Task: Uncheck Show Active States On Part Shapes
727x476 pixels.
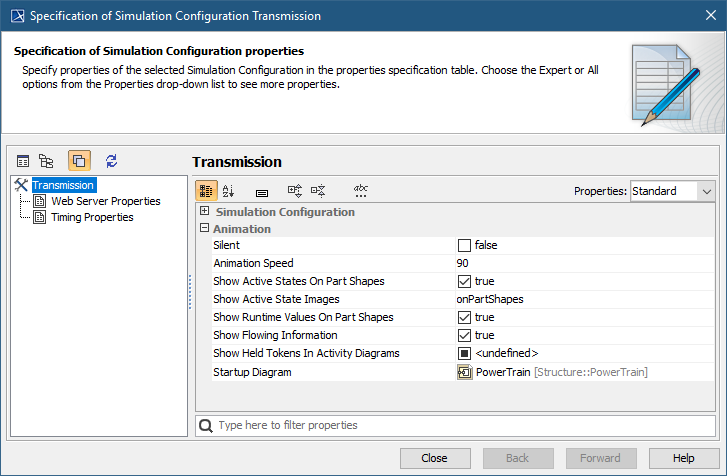Action: tap(464, 281)
